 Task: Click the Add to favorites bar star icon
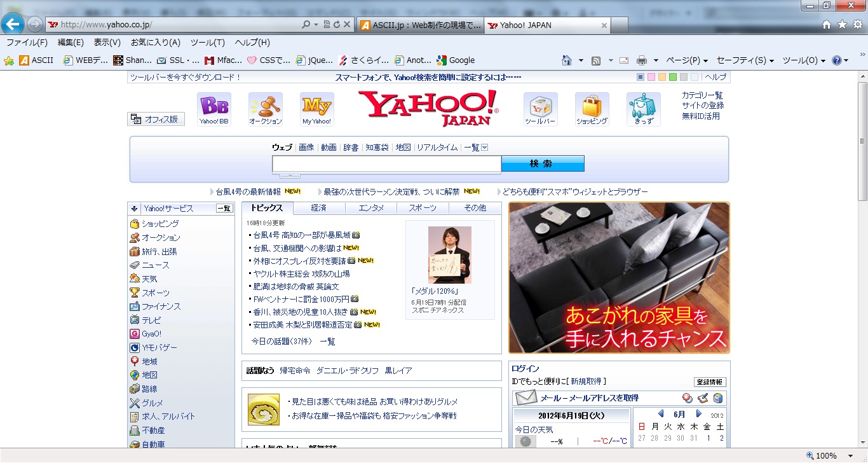coord(9,60)
